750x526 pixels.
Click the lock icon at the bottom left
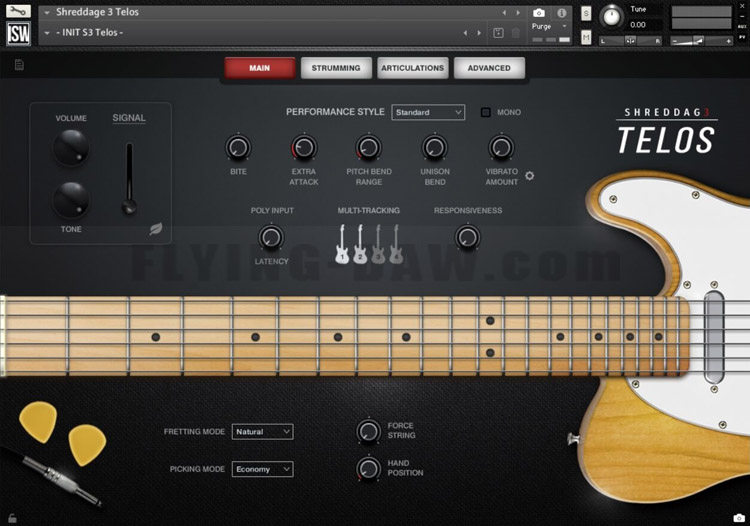click(x=12, y=518)
